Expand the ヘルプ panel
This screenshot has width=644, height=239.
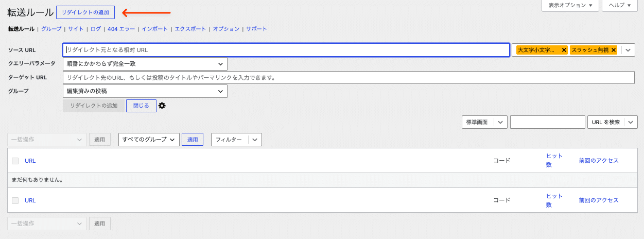pyautogui.click(x=620, y=5)
